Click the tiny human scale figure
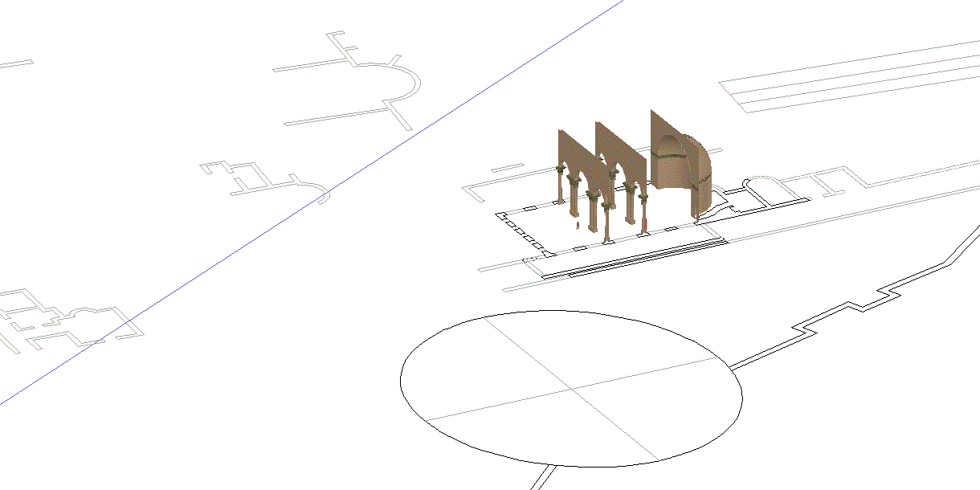Screen dimensions: 980x490 point(577,226)
